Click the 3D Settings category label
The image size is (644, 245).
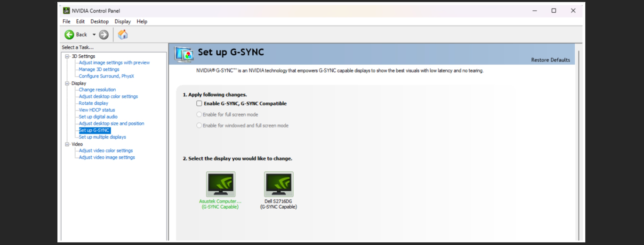coord(83,56)
